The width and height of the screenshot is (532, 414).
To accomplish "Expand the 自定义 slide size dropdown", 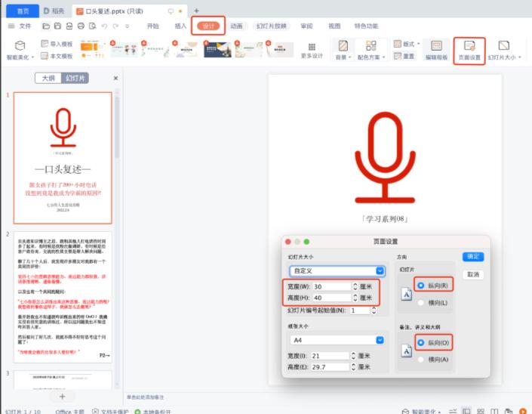I will point(337,270).
